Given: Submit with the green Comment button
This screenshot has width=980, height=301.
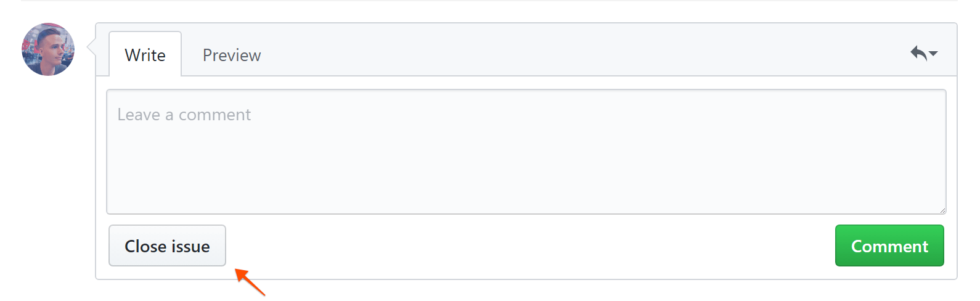Looking at the screenshot, I should point(889,245).
